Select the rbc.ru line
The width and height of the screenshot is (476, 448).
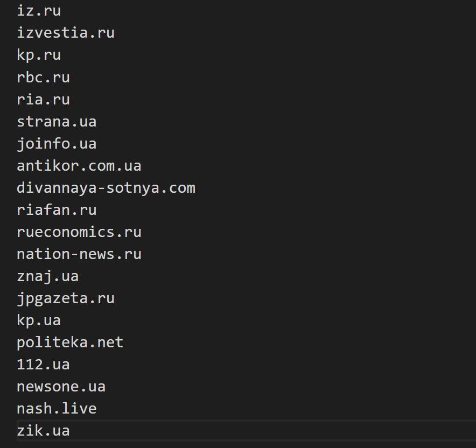click(x=43, y=78)
